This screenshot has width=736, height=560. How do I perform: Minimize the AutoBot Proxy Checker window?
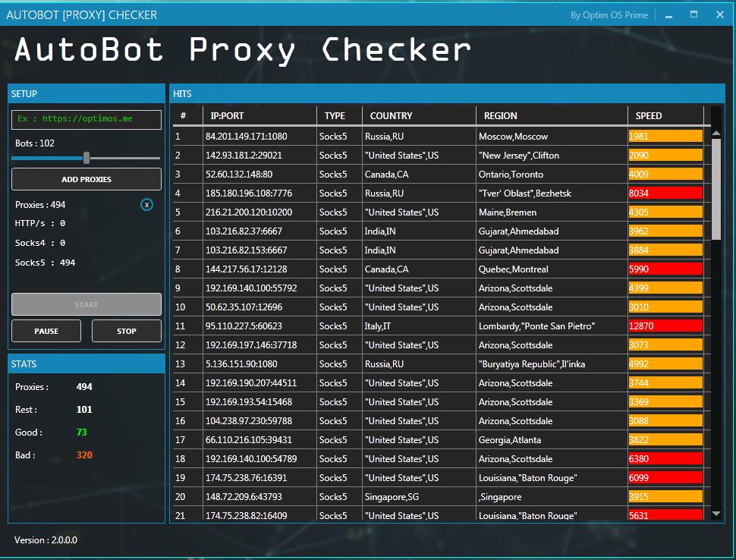point(669,15)
